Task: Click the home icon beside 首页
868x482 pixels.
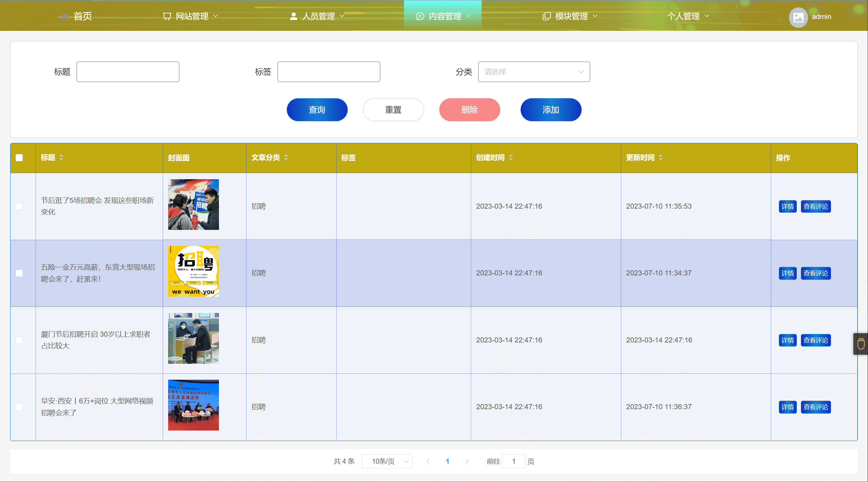Action: click(x=65, y=17)
